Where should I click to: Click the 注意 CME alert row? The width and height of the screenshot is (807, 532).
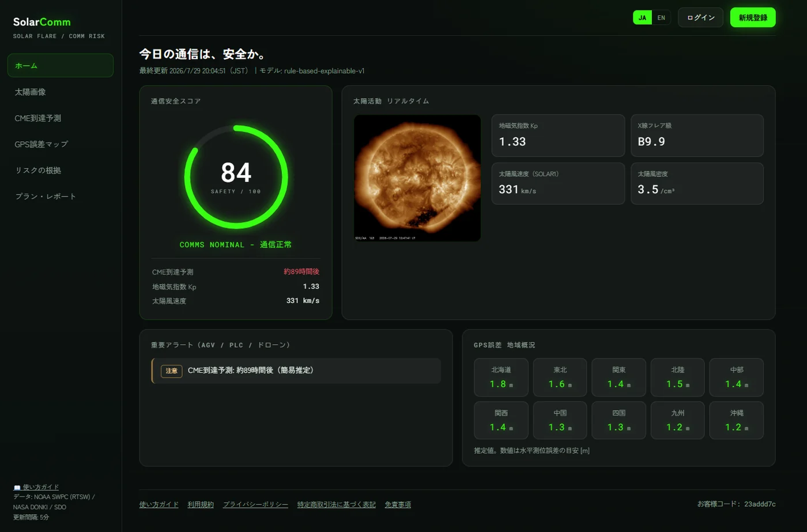pos(296,371)
